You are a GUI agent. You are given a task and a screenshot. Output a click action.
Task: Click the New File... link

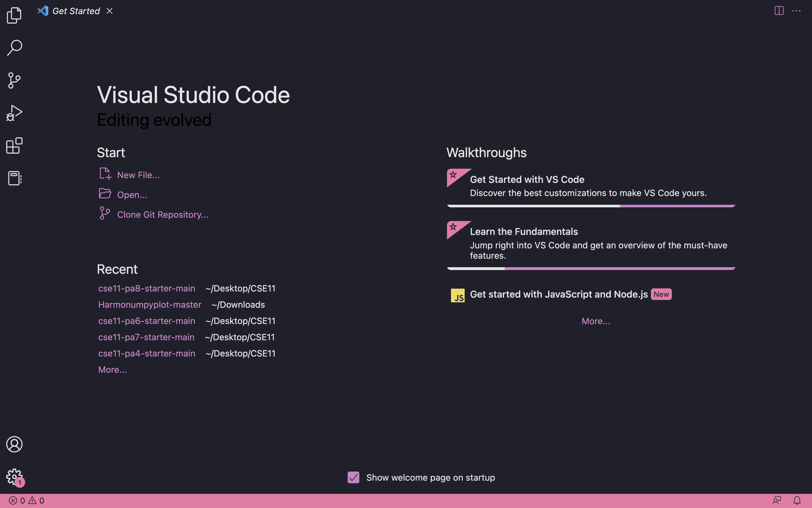(x=138, y=175)
